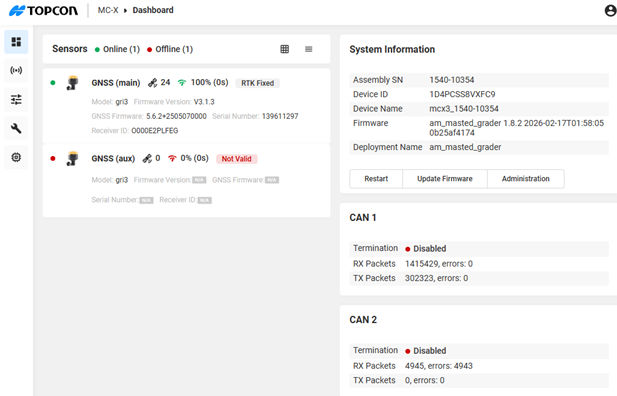Viewport: 617px width, 396px height.
Task: Click the GNSS (main) satellite icon
Action: point(152,83)
